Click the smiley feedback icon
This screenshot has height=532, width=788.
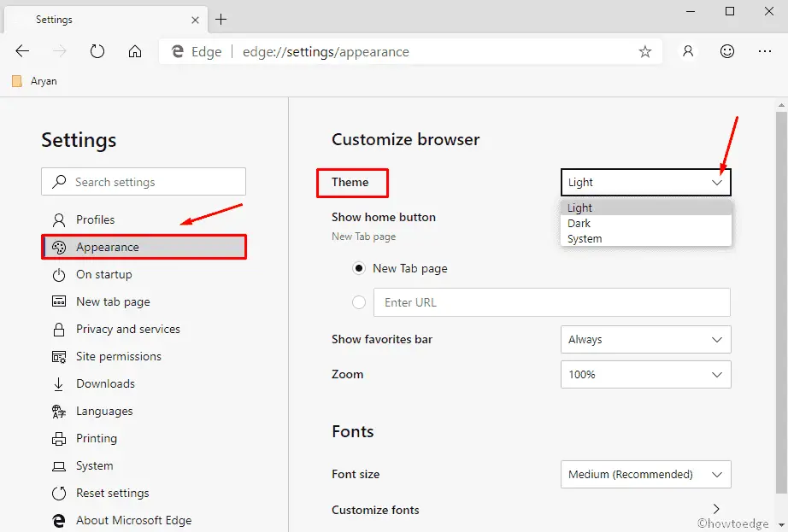[x=727, y=51]
